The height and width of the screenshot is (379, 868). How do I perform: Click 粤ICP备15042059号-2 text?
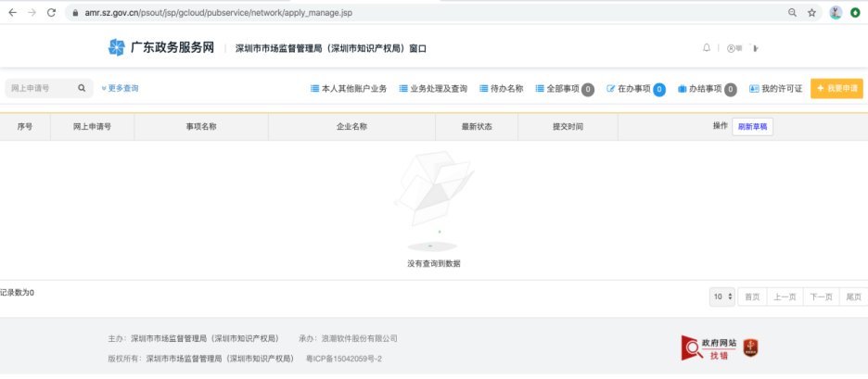tap(344, 360)
